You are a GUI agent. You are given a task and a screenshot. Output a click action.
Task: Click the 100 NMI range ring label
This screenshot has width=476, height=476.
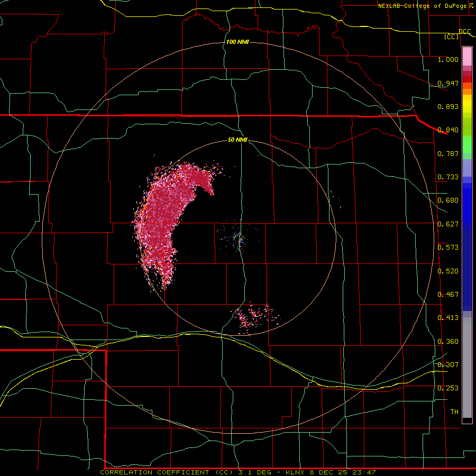tap(237, 42)
